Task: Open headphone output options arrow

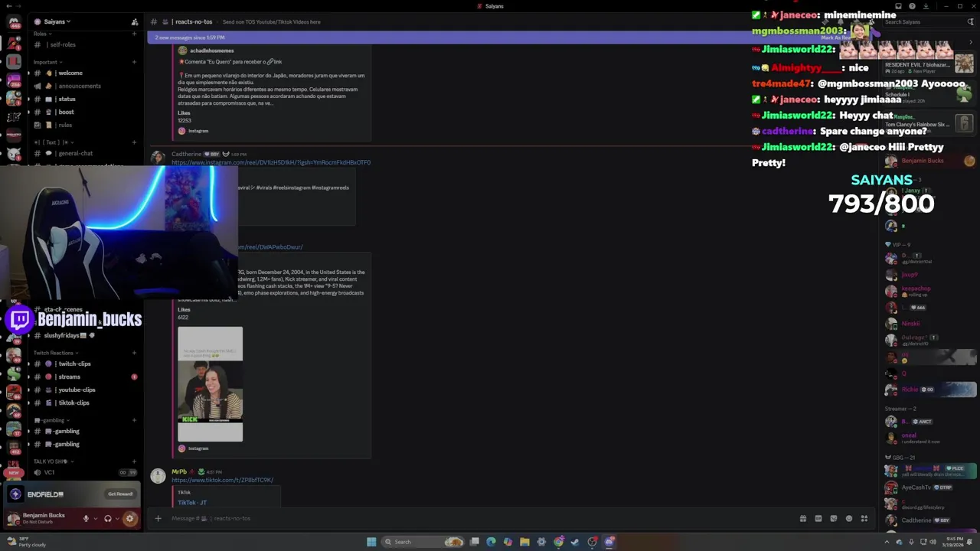Action: tap(116, 519)
